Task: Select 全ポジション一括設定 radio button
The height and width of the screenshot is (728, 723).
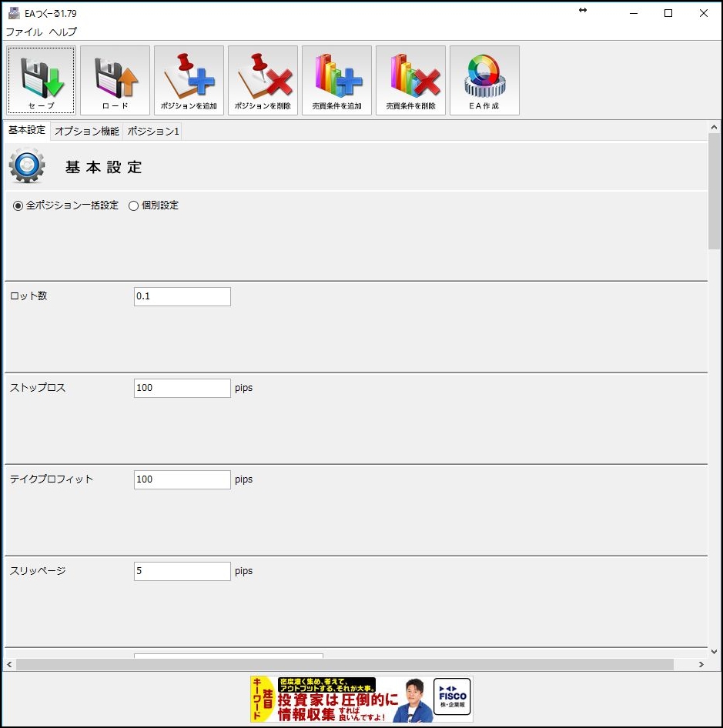Action: tap(18, 205)
